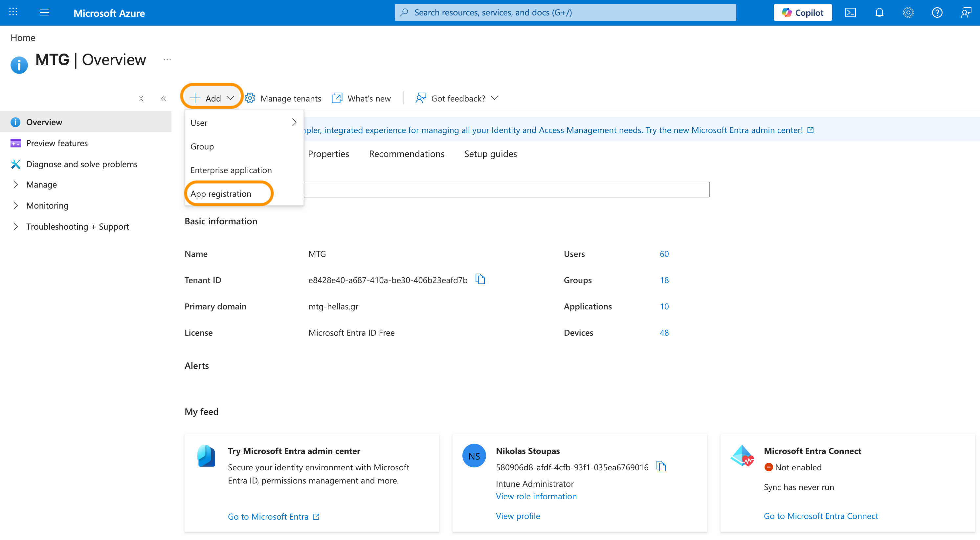This screenshot has width=980, height=540.
Task: Click View profile link
Action: [x=518, y=516]
